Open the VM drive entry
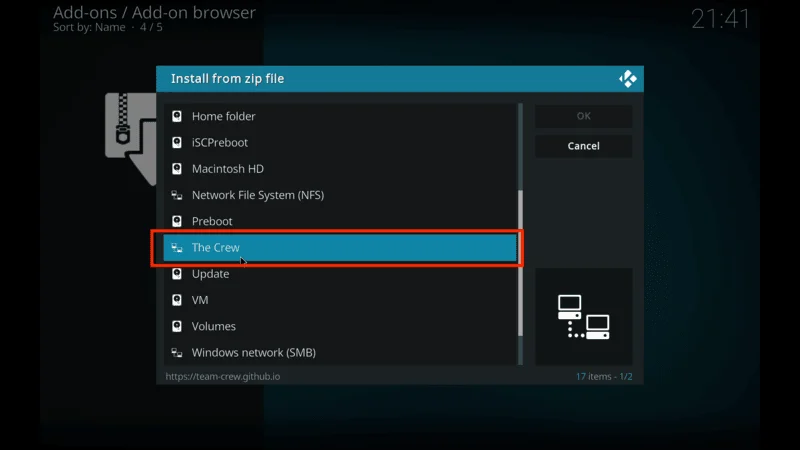The height and width of the screenshot is (450, 800). point(340,300)
